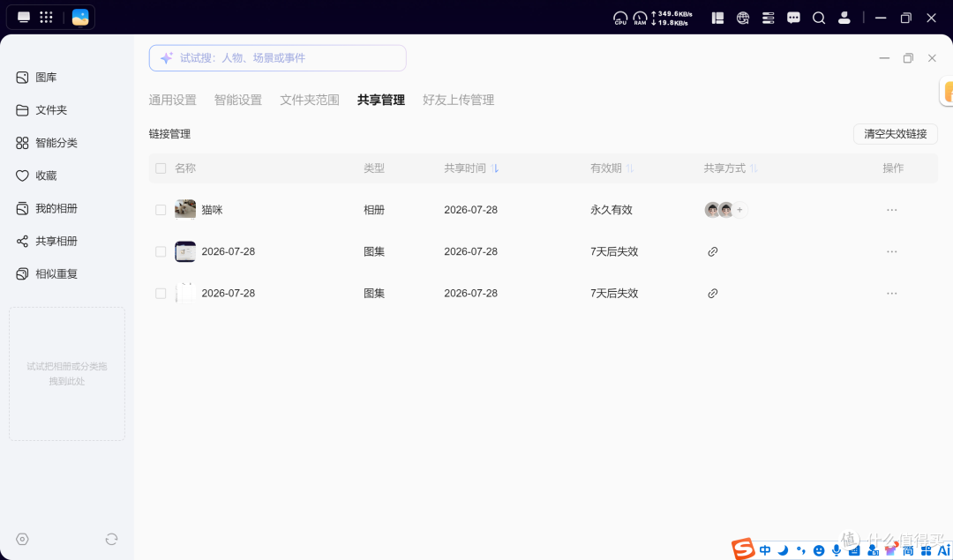This screenshot has height=560, width=953.
Task: Click the Sogou toolbox grid icon
Action: coord(927,550)
